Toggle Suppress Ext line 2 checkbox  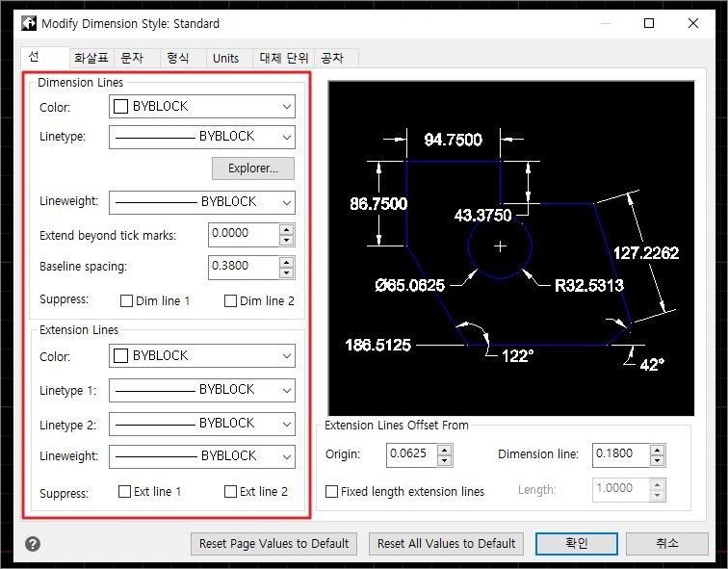[x=230, y=491]
